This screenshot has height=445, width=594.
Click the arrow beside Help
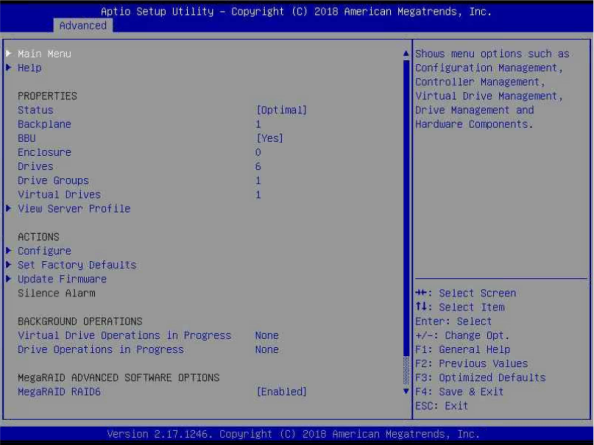[9, 67]
